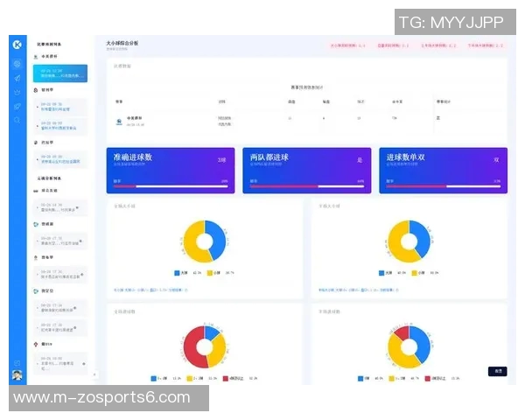Click the red league badge beside U19 heading

36,344
